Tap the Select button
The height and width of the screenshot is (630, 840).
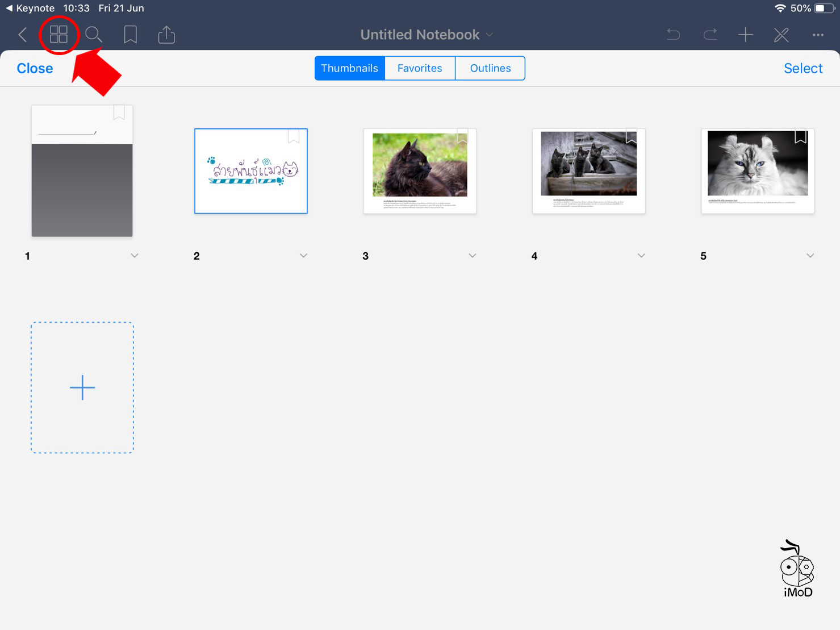click(x=803, y=68)
